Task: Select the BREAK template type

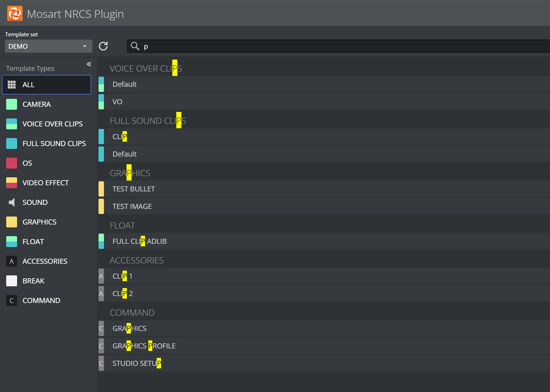Action: [33, 281]
